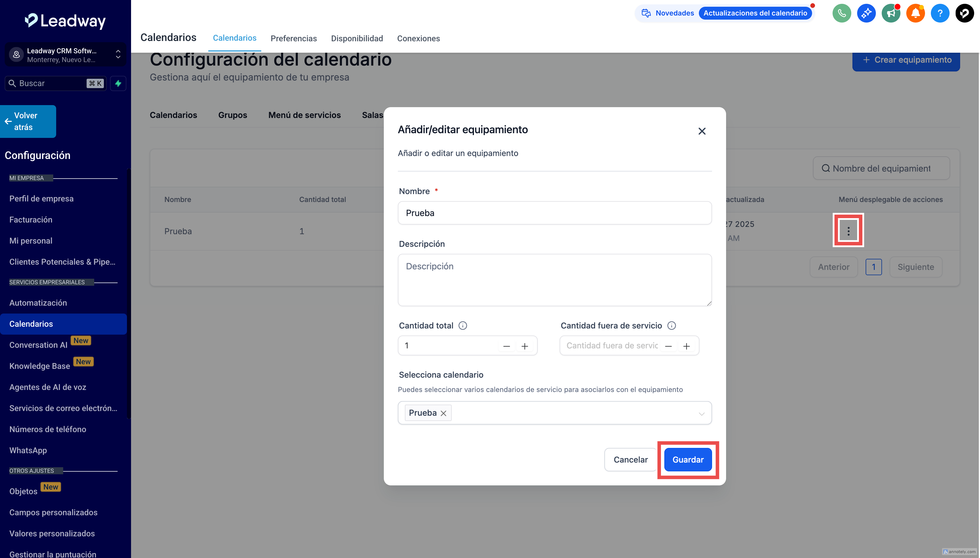
Task: Click the megaphone announcements icon
Action: click(891, 13)
